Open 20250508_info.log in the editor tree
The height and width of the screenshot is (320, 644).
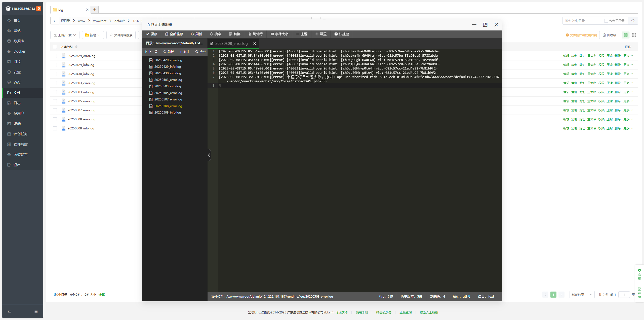168,113
